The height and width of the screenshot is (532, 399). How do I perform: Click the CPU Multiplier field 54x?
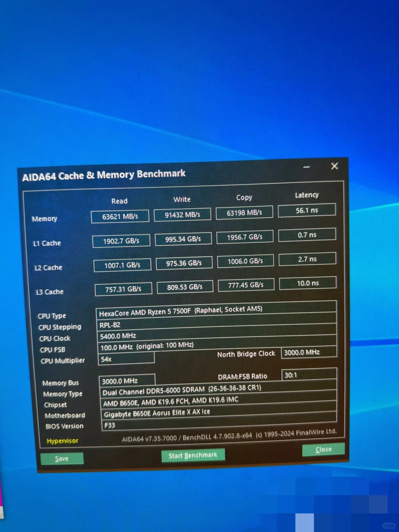click(126, 359)
